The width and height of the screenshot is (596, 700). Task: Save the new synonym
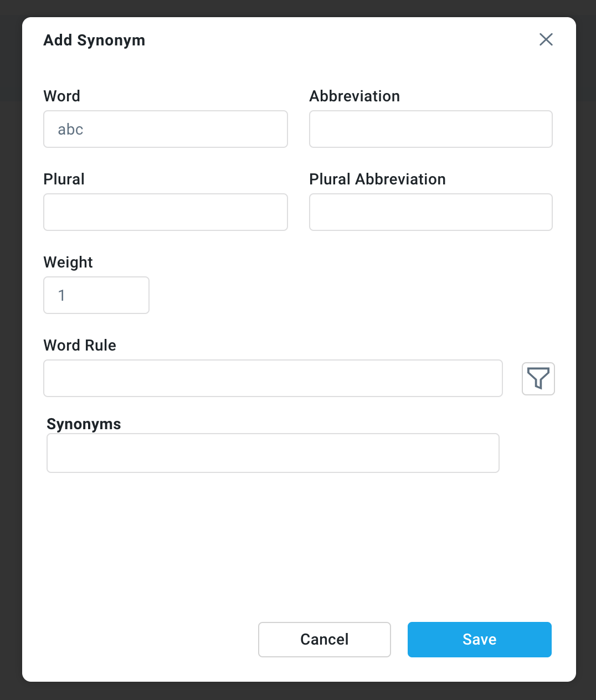(x=479, y=640)
